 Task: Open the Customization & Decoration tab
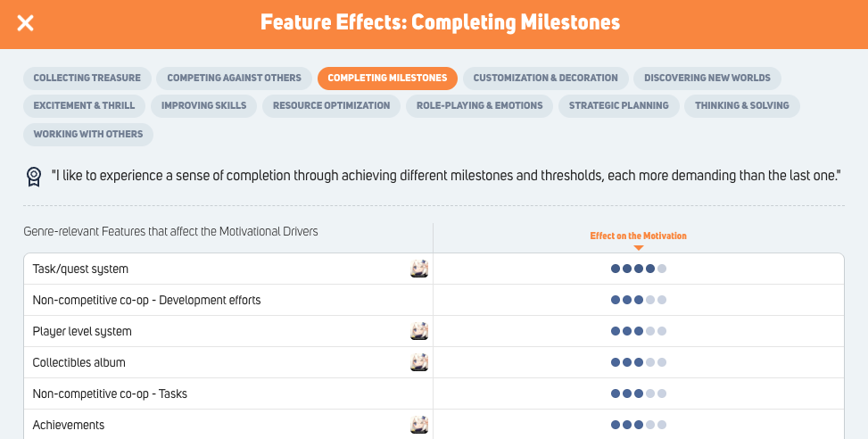click(545, 78)
